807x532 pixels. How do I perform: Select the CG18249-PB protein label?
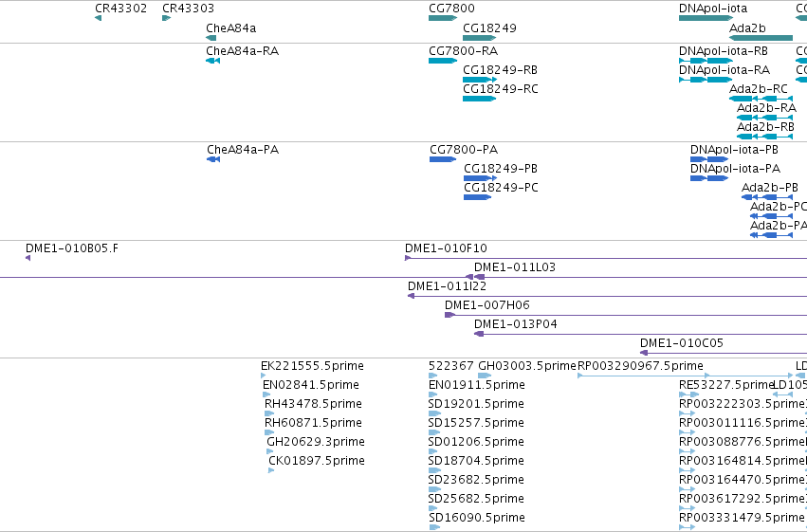point(501,169)
